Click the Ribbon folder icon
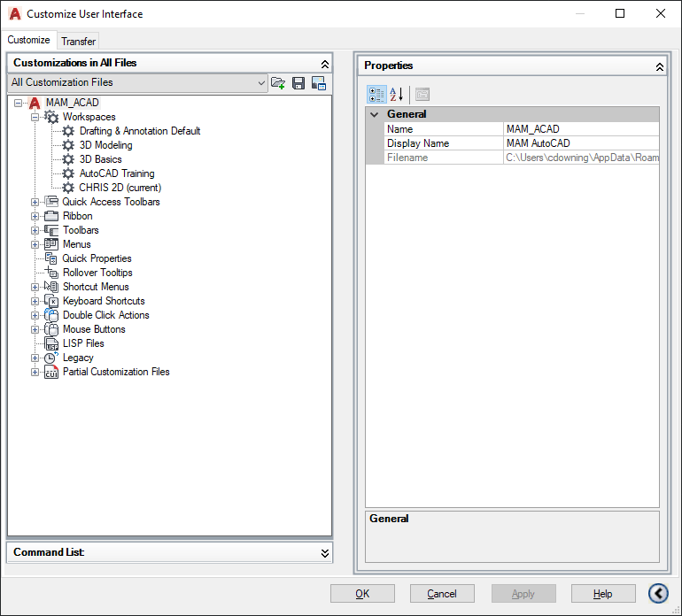 coord(51,216)
